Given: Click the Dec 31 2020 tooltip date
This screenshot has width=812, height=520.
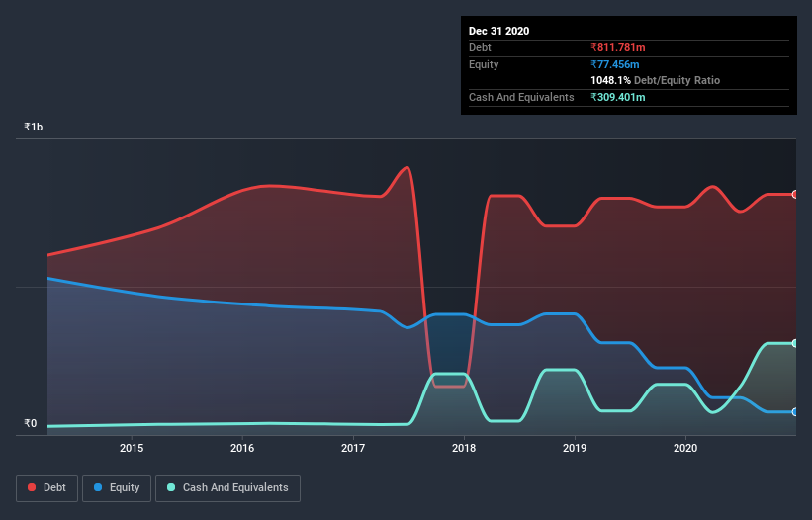Looking at the screenshot, I should pos(499,31).
